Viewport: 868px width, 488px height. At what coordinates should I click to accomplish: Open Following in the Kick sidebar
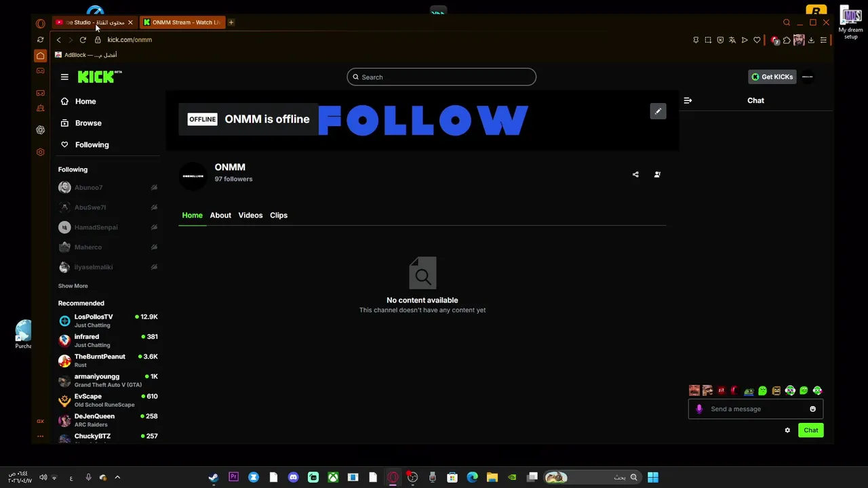pos(84,144)
